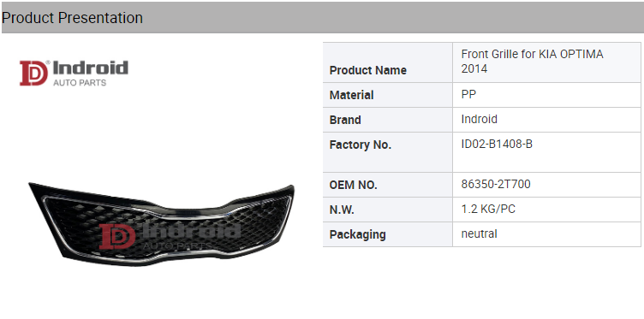644x319 pixels.
Task: Click the Factory No. label
Action: (x=361, y=145)
